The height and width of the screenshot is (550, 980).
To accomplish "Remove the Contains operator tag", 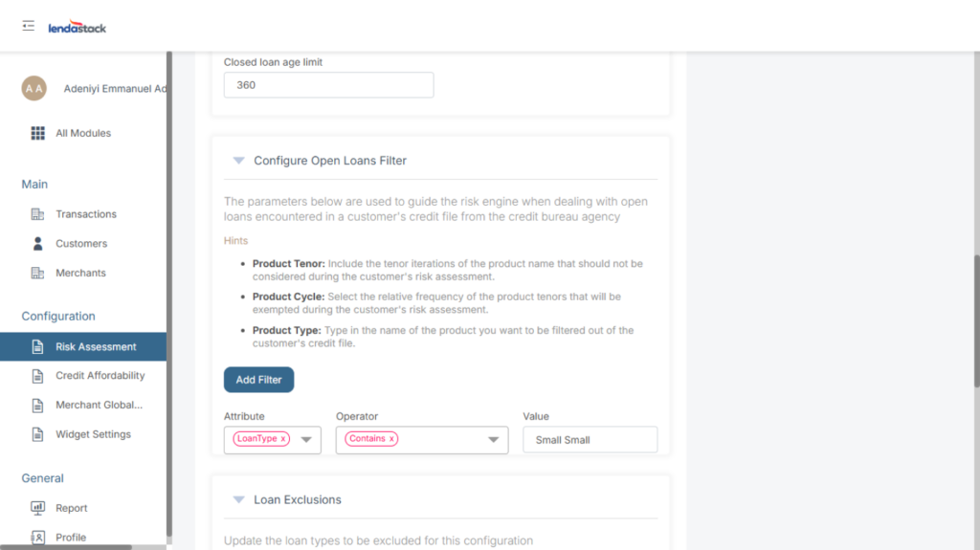I will 391,439.
